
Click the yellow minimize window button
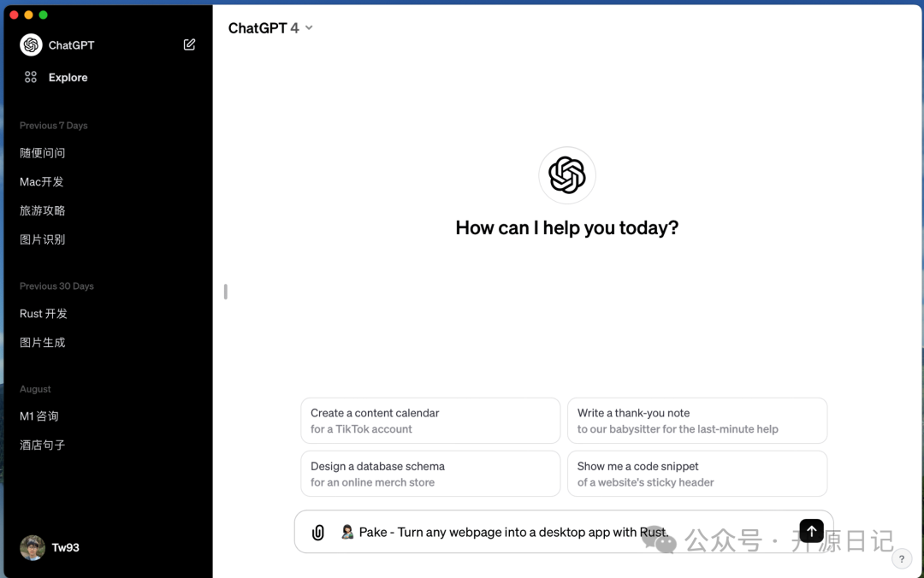point(28,15)
